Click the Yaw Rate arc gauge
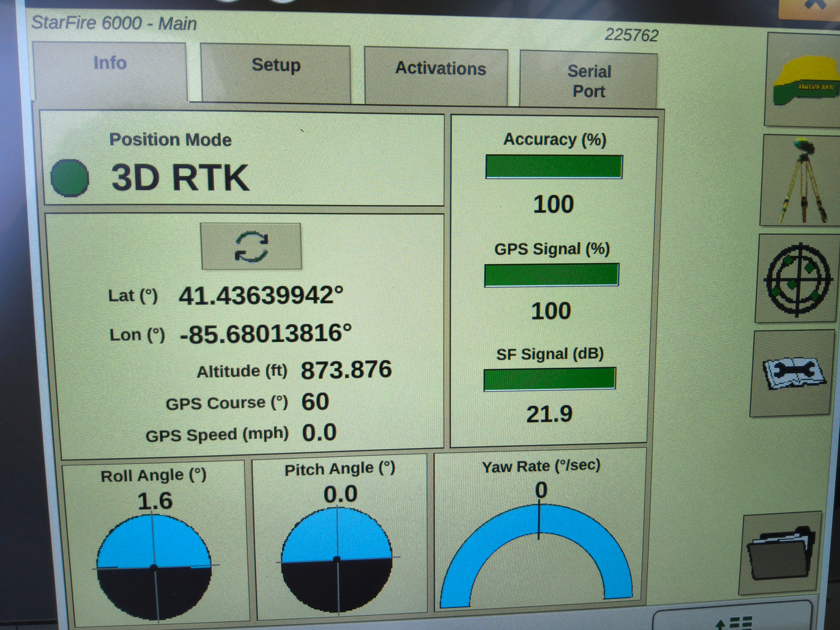 tap(537, 555)
